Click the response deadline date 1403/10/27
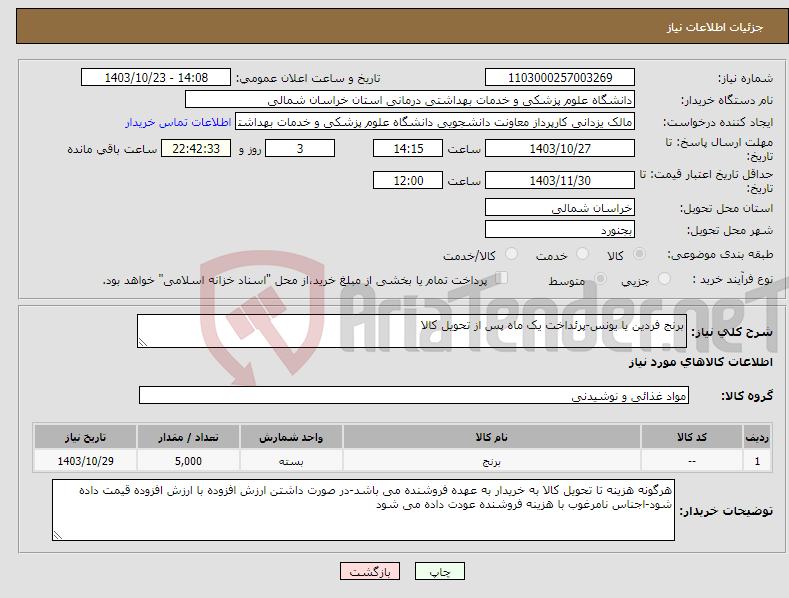 [x=560, y=148]
